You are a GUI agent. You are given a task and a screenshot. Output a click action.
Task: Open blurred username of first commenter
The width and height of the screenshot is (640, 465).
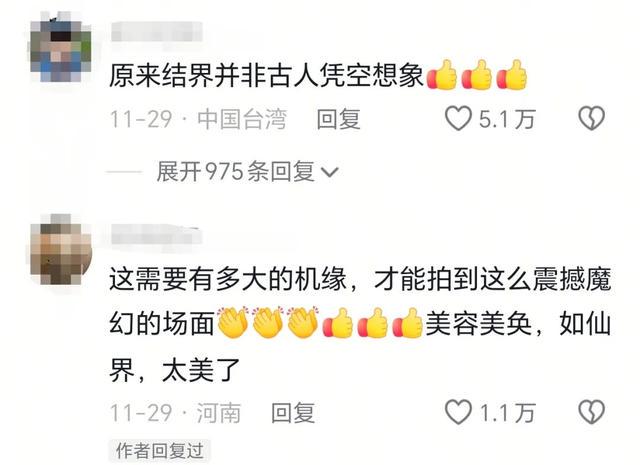click(157, 32)
